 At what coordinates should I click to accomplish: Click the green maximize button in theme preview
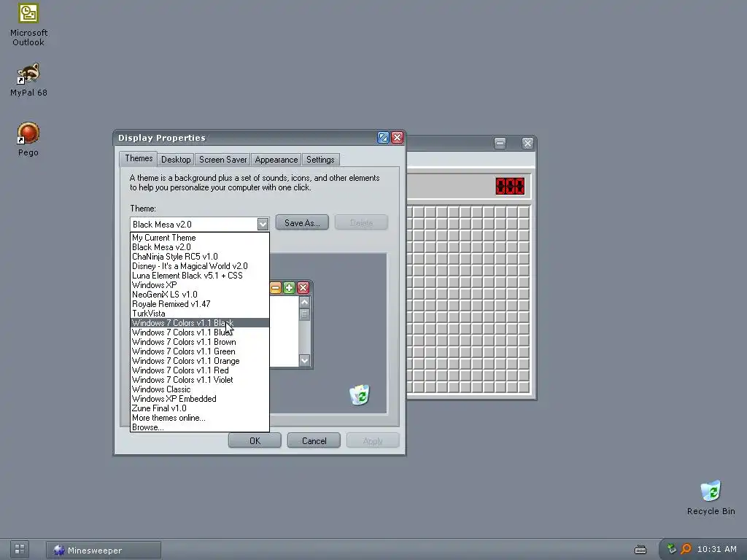pos(289,287)
